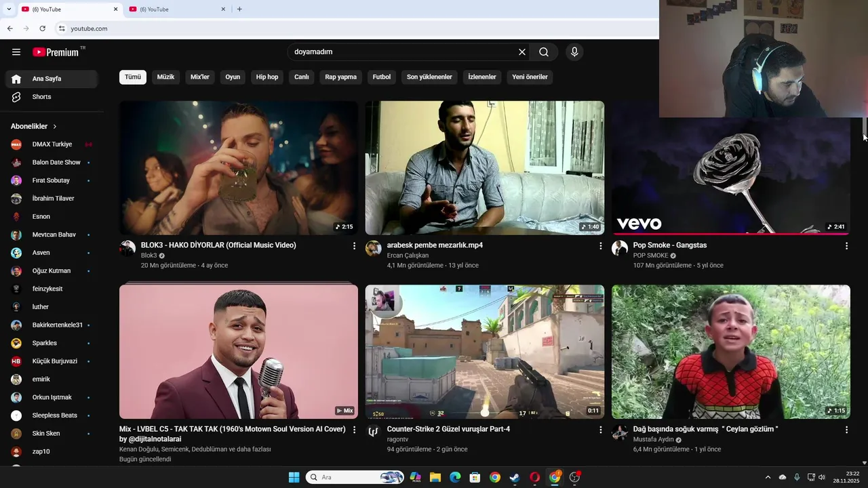
Task: Open Asven subscription
Action: (52, 253)
